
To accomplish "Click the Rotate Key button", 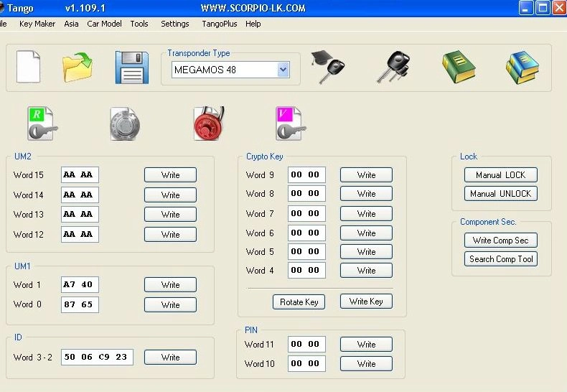I will [299, 302].
